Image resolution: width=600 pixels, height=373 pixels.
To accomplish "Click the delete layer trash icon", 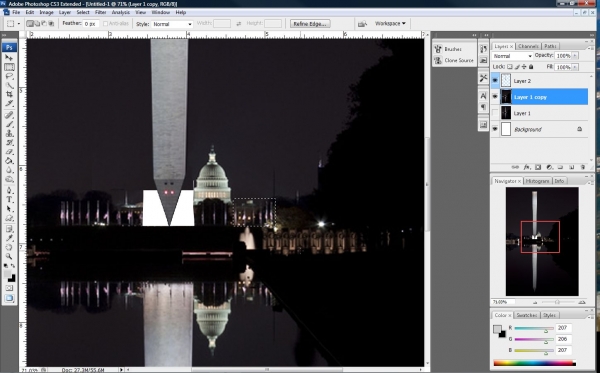I will pos(583,167).
